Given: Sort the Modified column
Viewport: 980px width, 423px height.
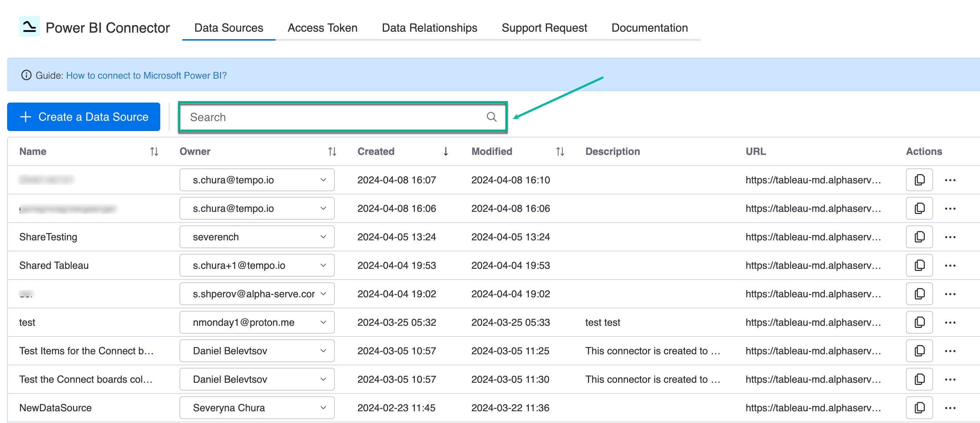Looking at the screenshot, I should [560, 151].
